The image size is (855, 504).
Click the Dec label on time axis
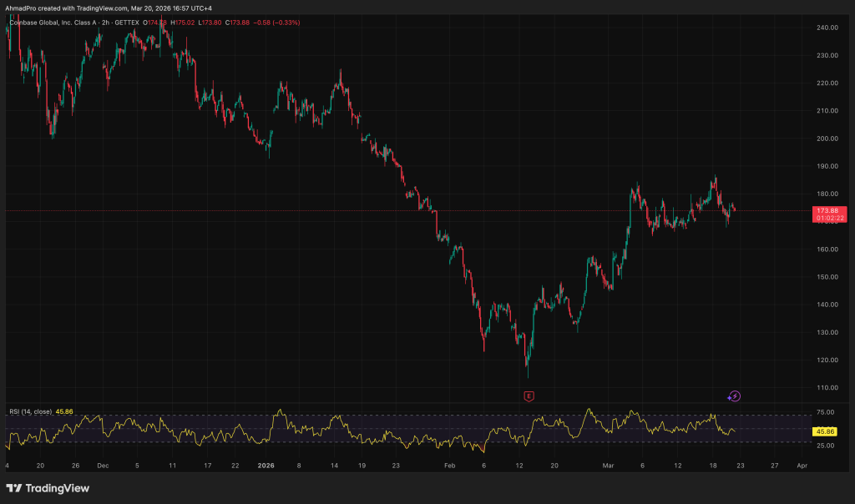pyautogui.click(x=103, y=465)
